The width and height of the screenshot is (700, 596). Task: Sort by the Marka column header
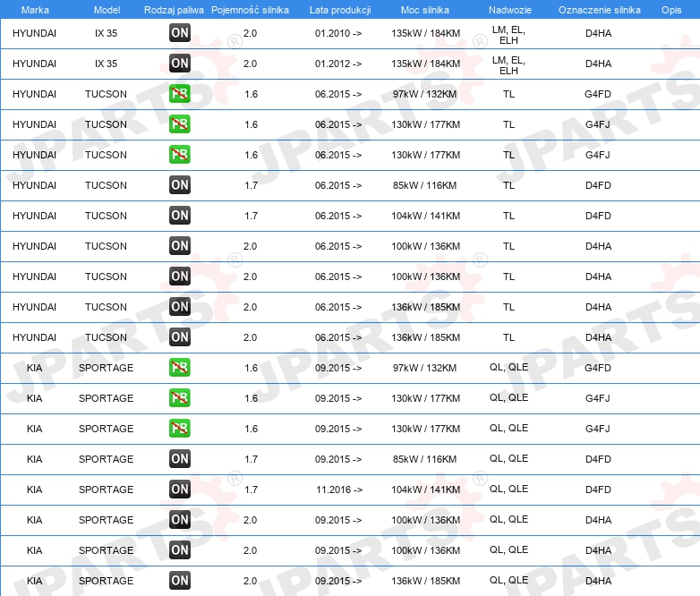click(35, 10)
